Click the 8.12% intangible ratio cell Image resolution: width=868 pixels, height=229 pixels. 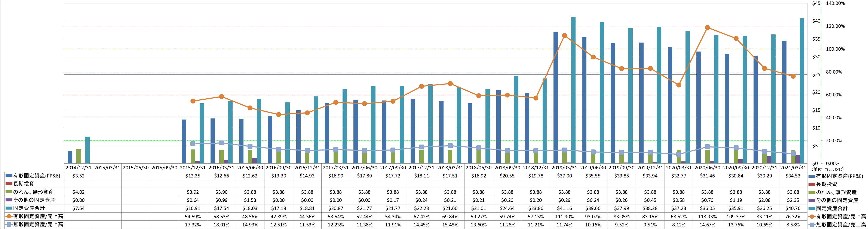679,225
